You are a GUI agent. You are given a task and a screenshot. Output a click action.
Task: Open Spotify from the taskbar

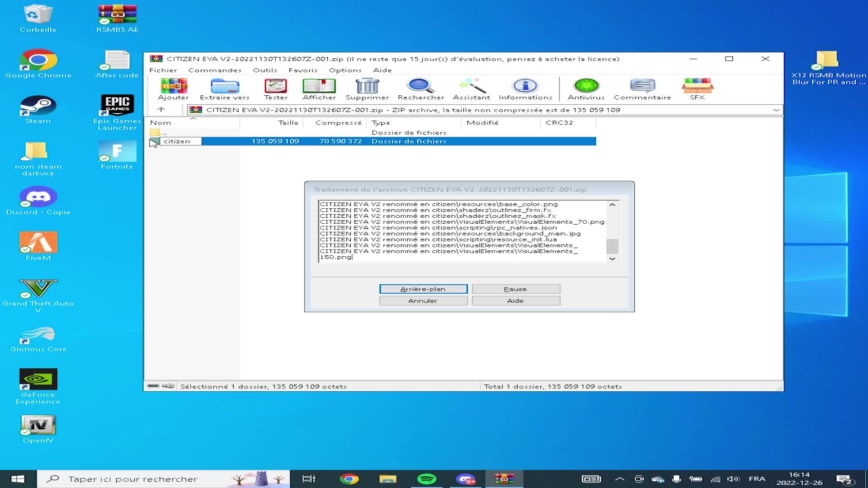point(426,479)
